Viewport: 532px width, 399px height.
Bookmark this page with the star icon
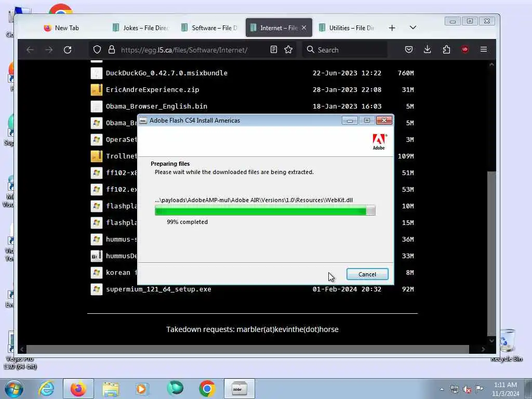pos(288,49)
